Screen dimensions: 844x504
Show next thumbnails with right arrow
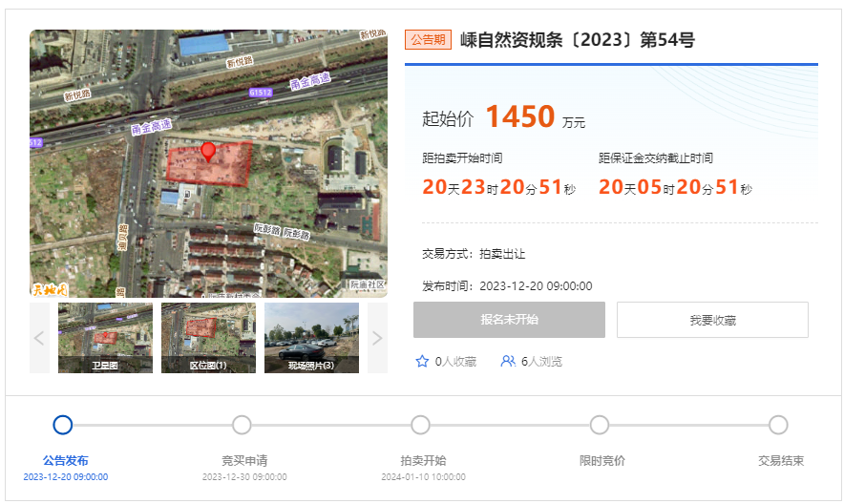point(377,338)
